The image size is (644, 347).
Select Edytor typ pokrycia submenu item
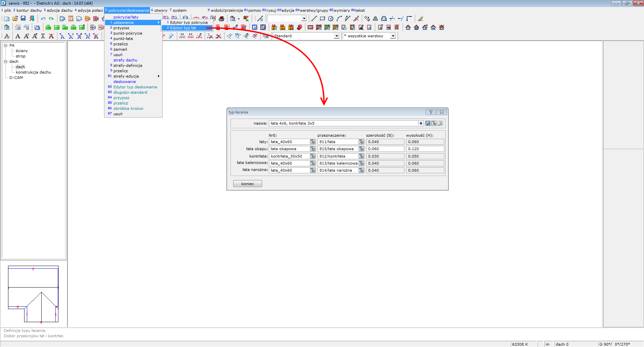click(189, 23)
